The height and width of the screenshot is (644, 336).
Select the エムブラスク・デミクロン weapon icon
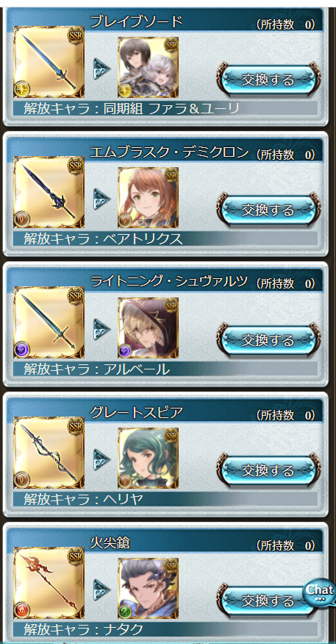coord(49,192)
